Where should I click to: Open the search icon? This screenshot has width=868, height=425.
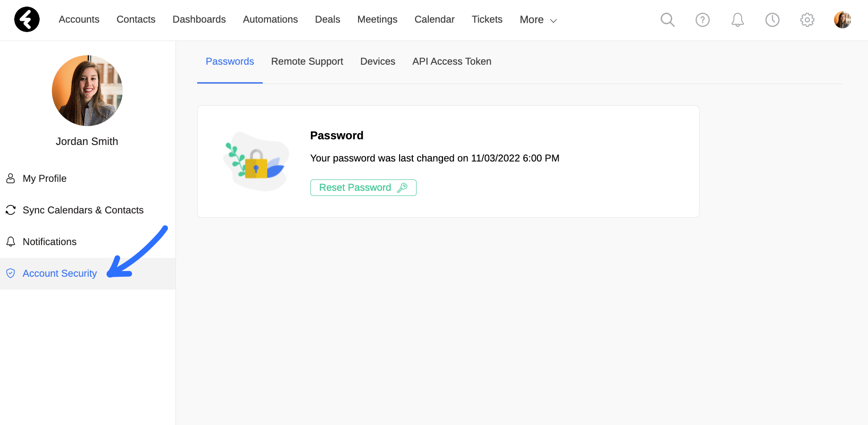tap(668, 20)
